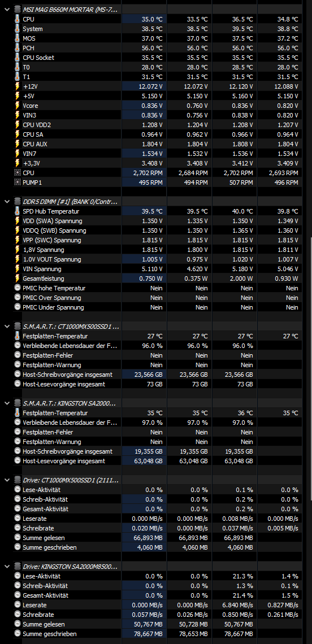Click the fan icon on the PUMP1 row
Viewport: 312px width, 644px height.
point(18,182)
